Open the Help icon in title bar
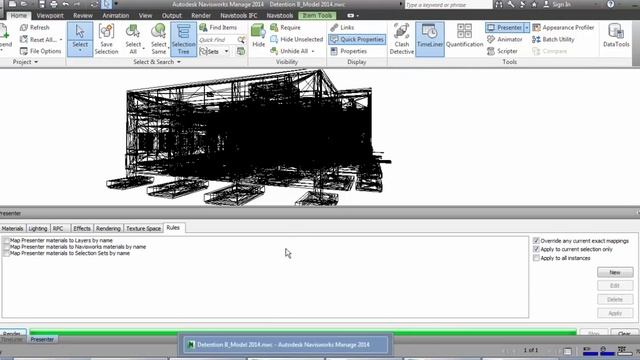This screenshot has height=360, width=640. [x=611, y=4]
